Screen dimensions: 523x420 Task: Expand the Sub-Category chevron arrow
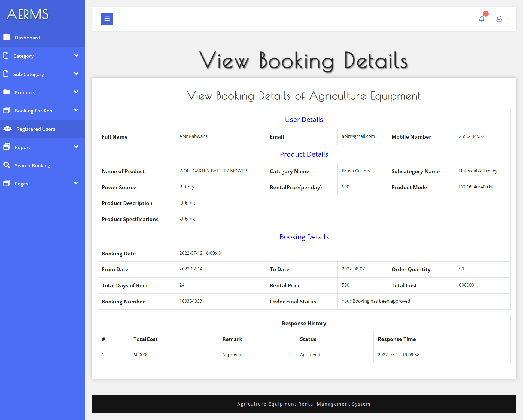[76, 74]
